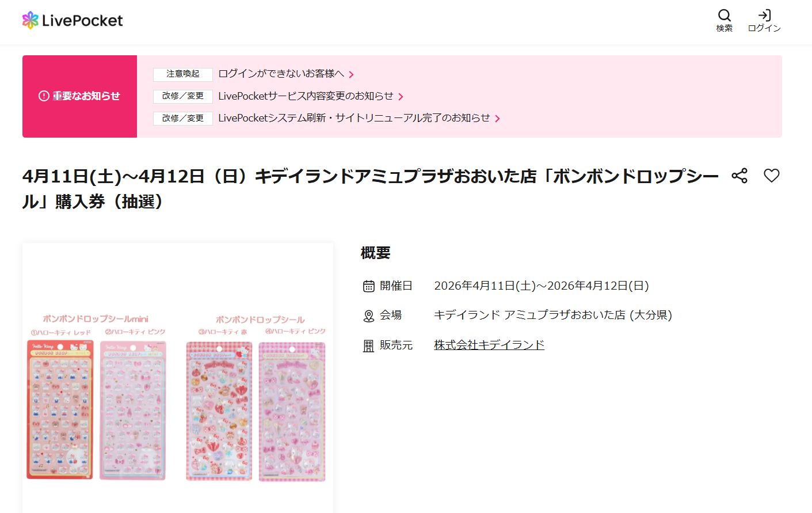812x513 pixels.
Task: Open LivePocketサービス内容変更のお知らせ link
Action: [306, 96]
